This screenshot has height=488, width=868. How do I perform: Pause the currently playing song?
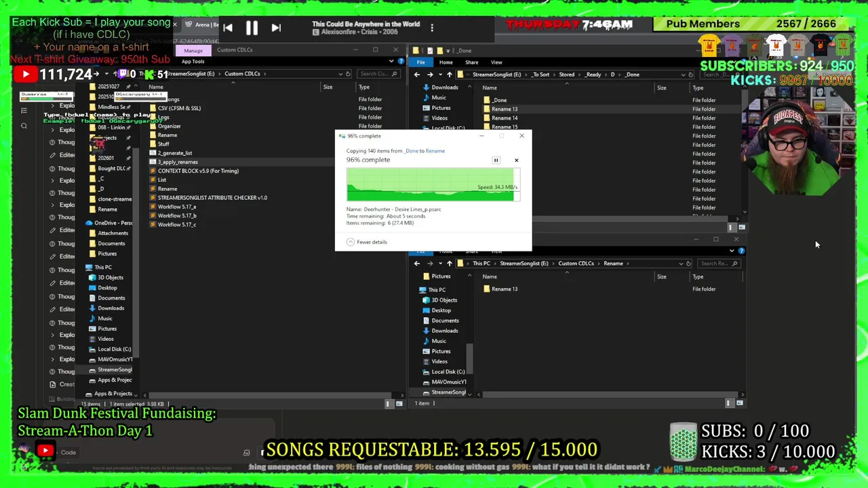coord(252,28)
